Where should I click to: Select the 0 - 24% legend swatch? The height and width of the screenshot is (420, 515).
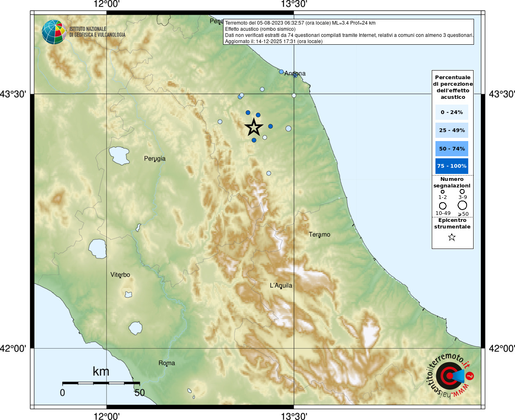451,112
